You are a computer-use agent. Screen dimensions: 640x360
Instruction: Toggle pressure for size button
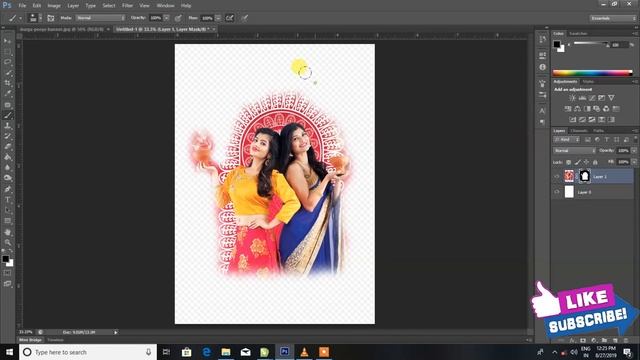(244, 18)
